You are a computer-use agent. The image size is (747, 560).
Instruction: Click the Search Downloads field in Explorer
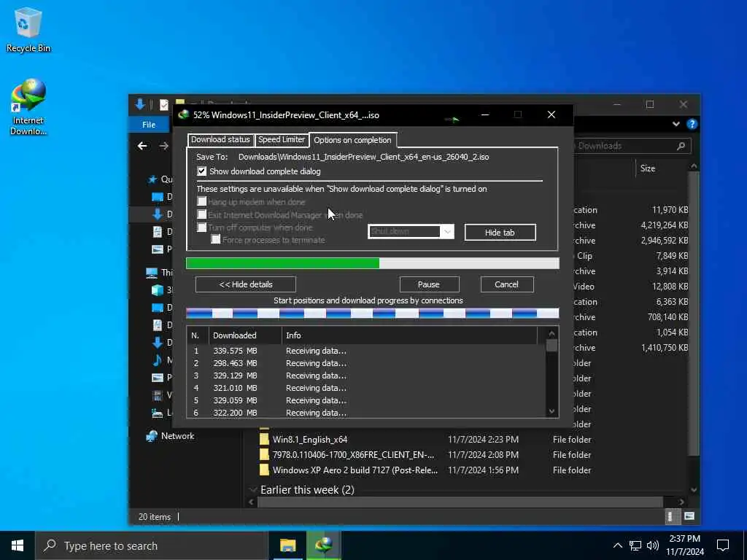[630, 146]
